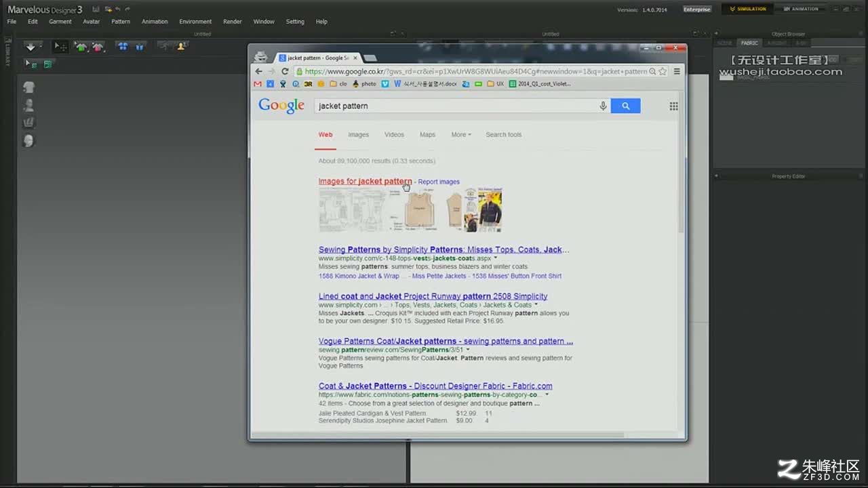868x488 pixels.
Task: Collapse the Property Editor panel arrow
Action: [x=716, y=176]
